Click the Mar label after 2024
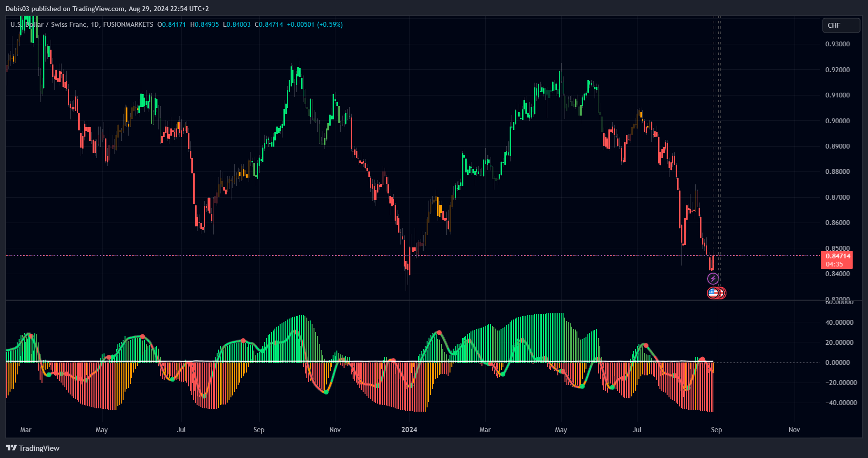 coord(485,430)
